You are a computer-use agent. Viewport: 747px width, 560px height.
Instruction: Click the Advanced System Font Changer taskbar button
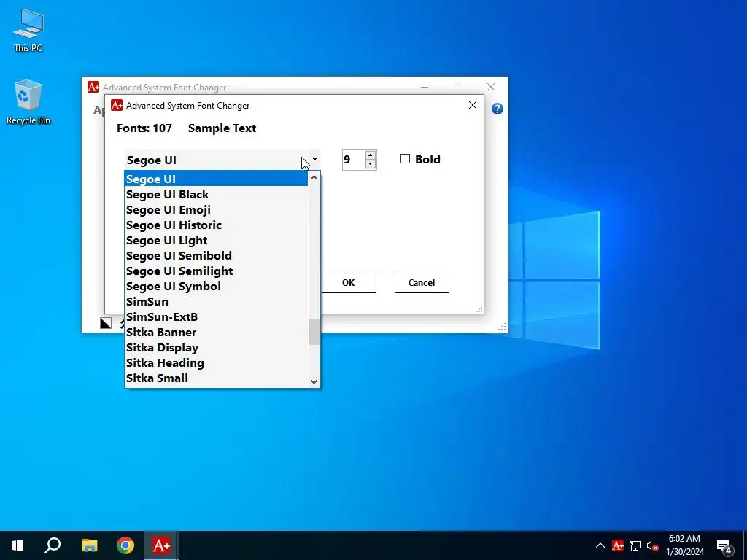161,545
